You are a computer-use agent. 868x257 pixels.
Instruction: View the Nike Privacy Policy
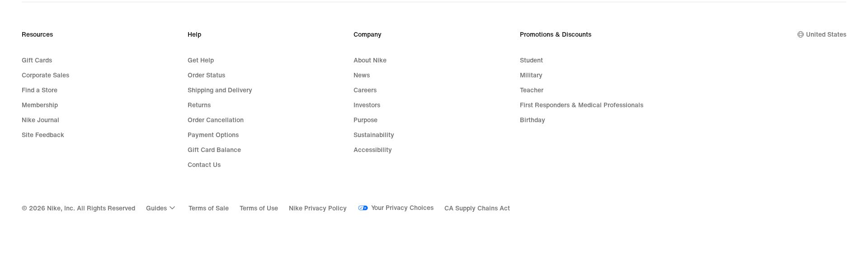click(x=317, y=208)
